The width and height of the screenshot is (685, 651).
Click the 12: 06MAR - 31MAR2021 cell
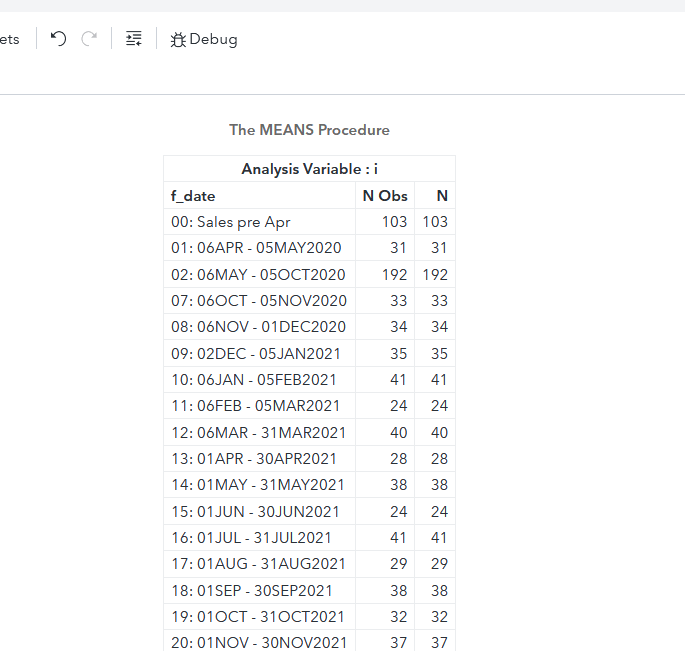click(258, 433)
